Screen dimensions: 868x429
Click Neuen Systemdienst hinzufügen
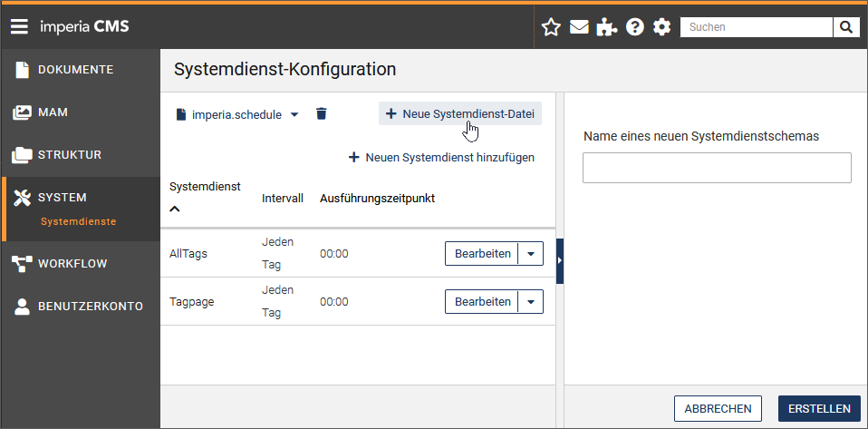click(x=441, y=158)
